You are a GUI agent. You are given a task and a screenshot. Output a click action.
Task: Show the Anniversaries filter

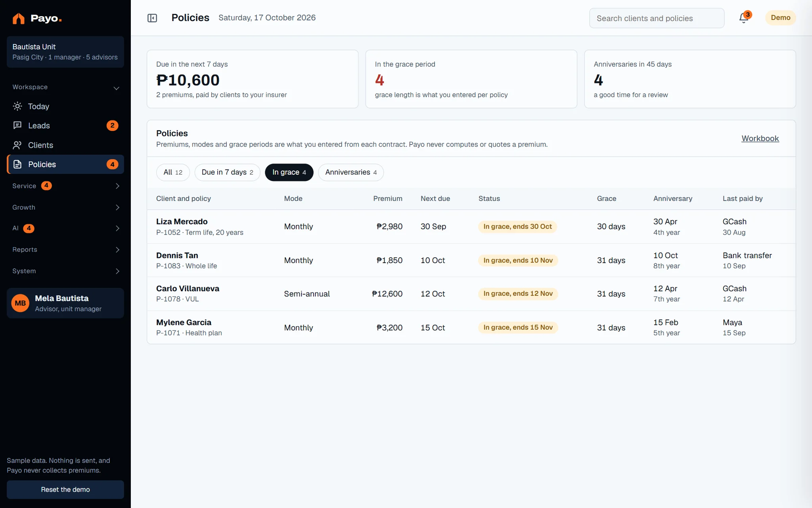pos(351,172)
